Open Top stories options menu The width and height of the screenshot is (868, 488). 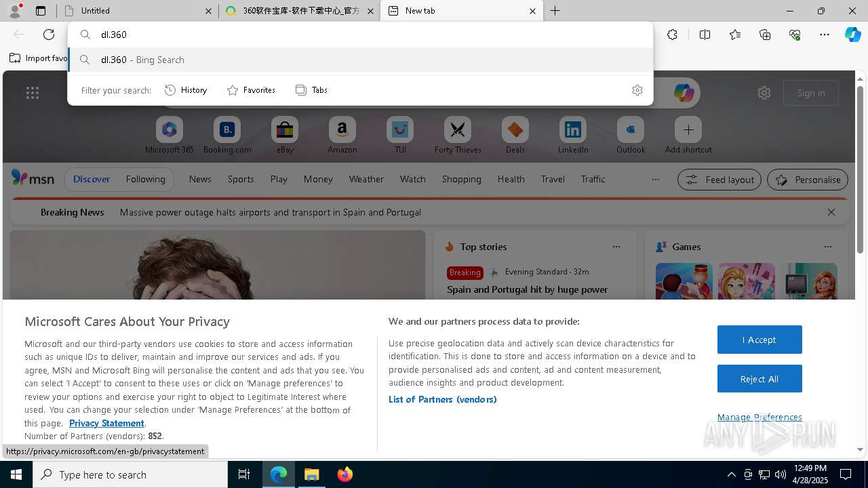click(616, 247)
